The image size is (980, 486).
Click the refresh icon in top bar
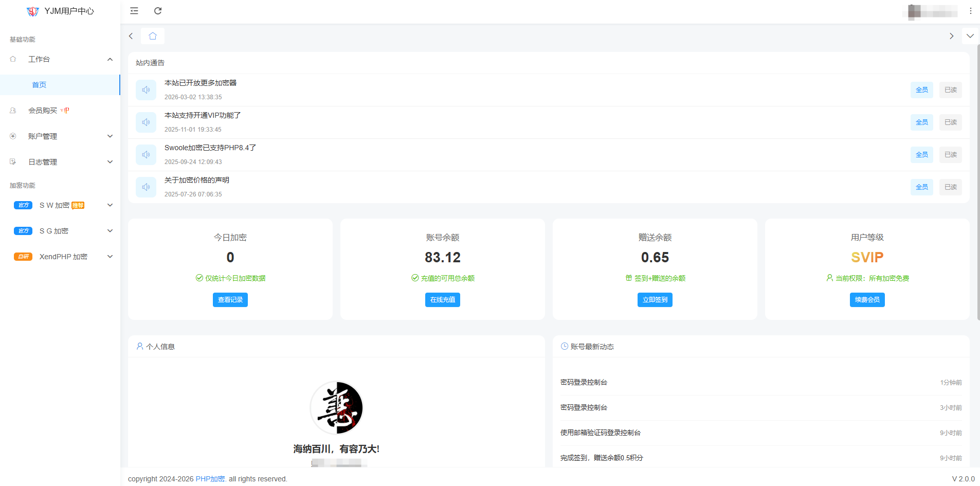click(158, 11)
